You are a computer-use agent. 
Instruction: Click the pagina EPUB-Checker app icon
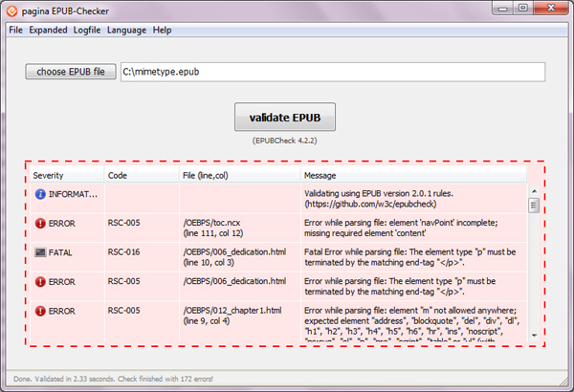coord(11,11)
